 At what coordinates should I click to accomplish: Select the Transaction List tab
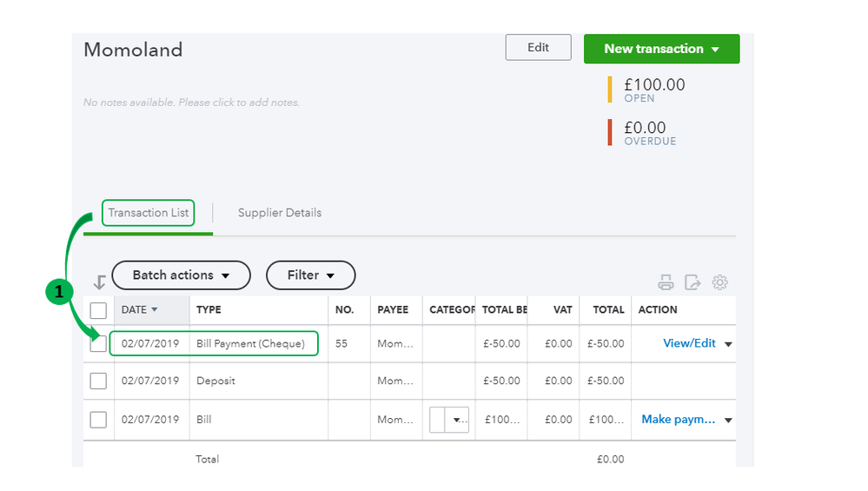click(148, 213)
